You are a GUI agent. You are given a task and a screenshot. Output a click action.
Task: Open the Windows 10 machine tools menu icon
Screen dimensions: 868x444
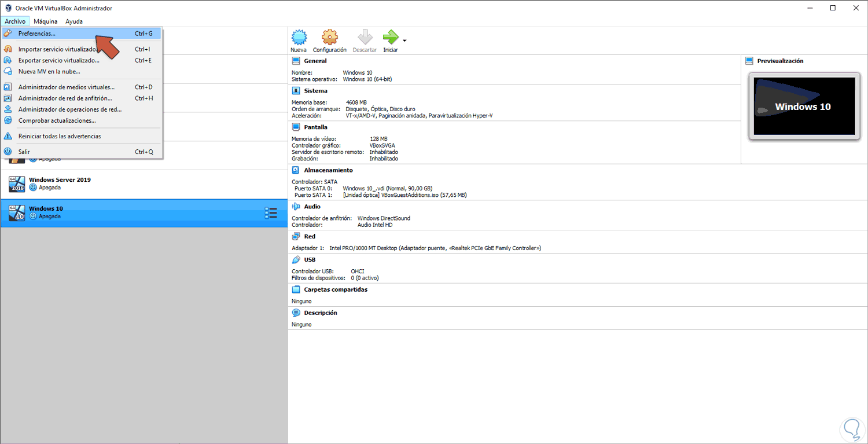point(271,213)
